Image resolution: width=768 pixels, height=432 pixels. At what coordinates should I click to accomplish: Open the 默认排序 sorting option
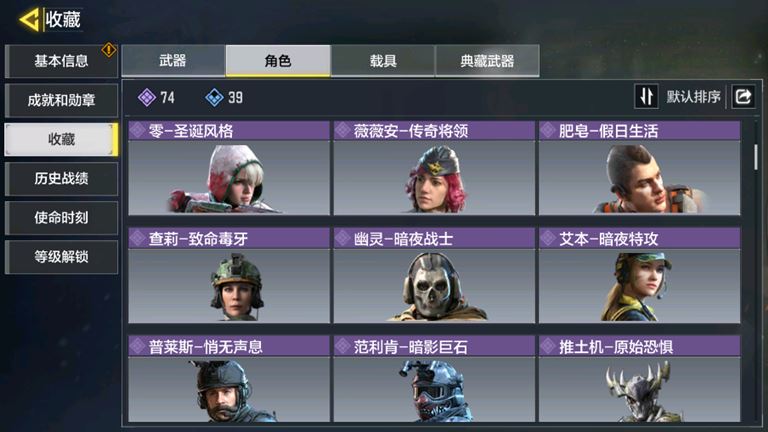coord(693,97)
